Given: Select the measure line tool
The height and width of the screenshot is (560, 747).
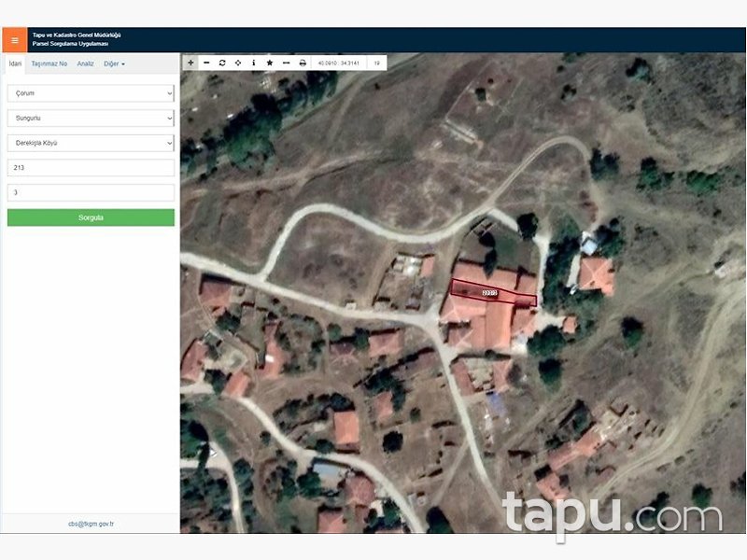Looking at the screenshot, I should pyautogui.click(x=286, y=63).
